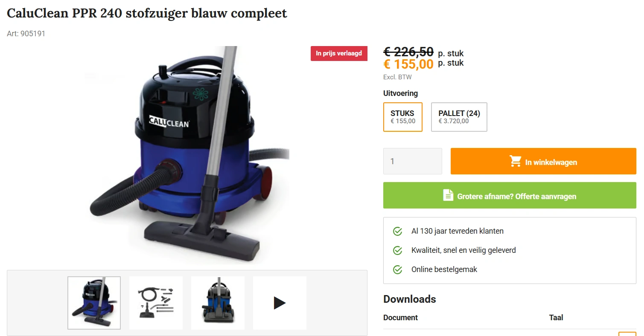Click the quantity input field
Image resolution: width=644 pixels, height=336 pixels.
(x=413, y=161)
